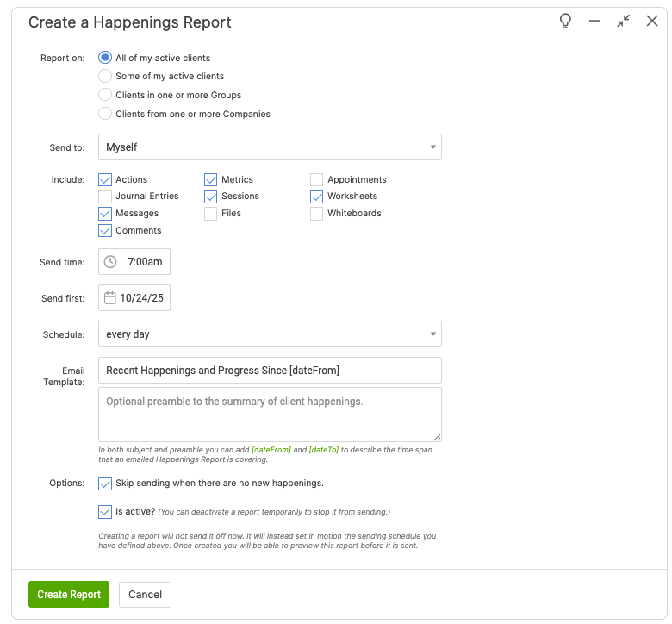Screen dimensions: 672x624
Task: Click the Create Report button
Action: click(x=69, y=595)
